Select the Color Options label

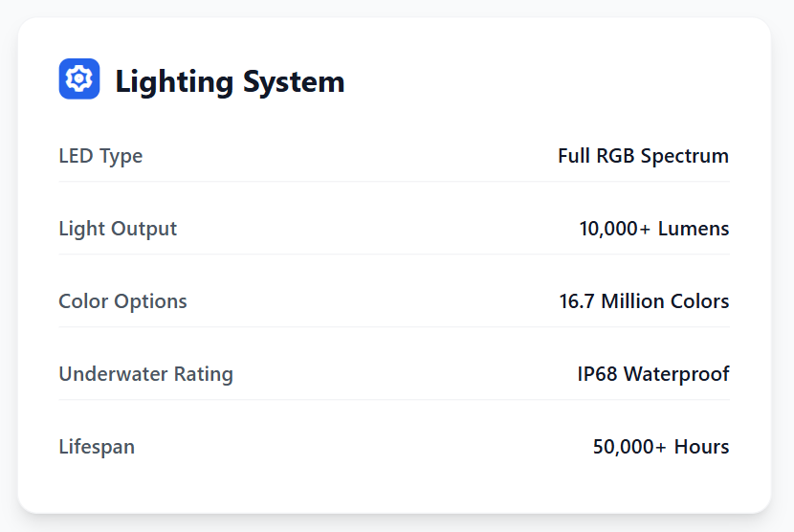122,301
